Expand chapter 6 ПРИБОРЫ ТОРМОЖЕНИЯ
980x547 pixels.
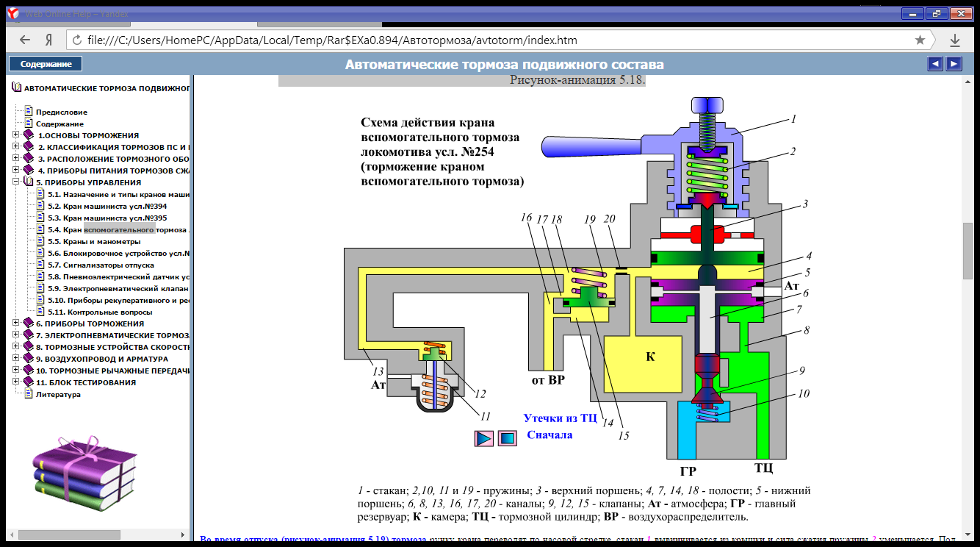click(16, 323)
